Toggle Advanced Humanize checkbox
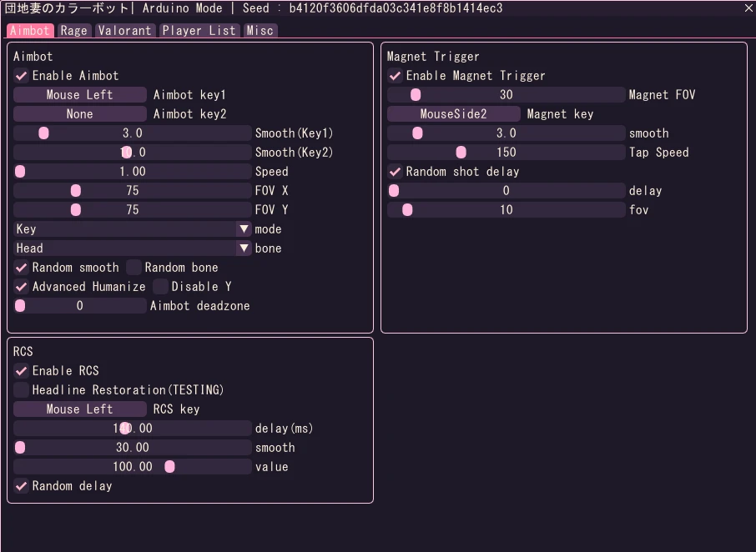 [x=21, y=287]
